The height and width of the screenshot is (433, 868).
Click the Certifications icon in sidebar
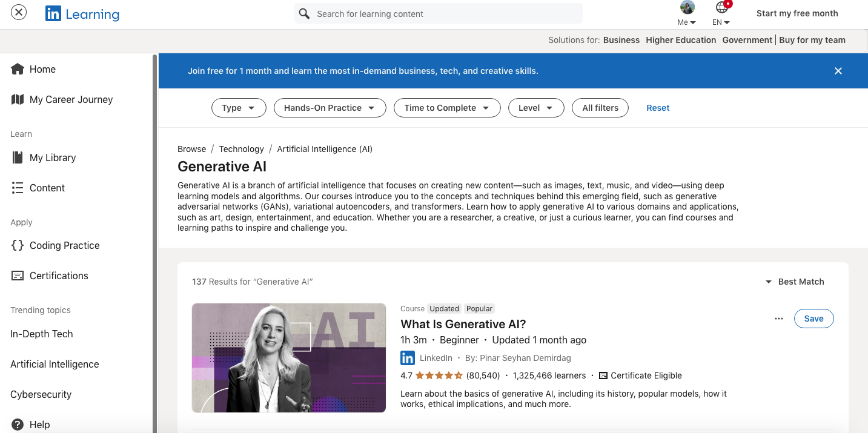click(18, 276)
